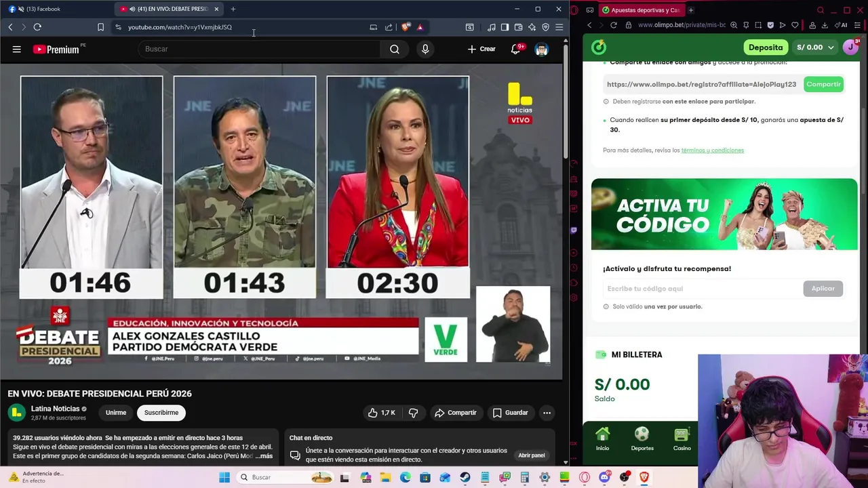
Task: Click the 'Escribe tu código aquí' field
Action: point(701,289)
